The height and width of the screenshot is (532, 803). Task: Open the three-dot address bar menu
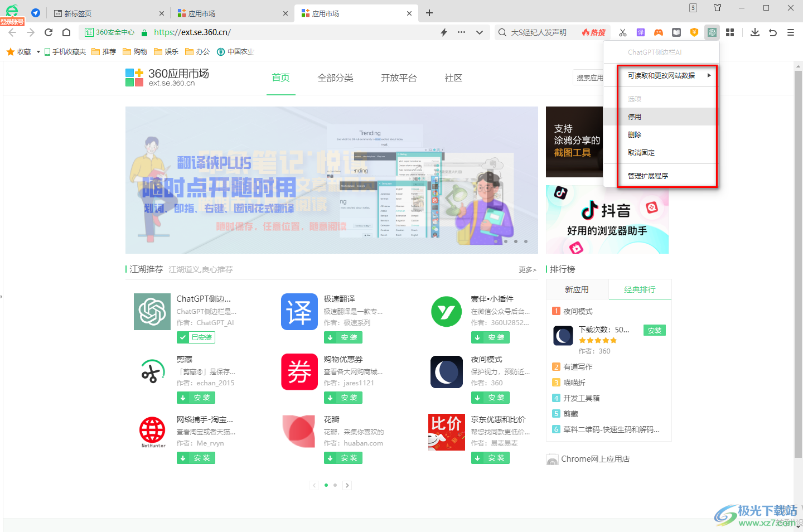[x=461, y=32]
